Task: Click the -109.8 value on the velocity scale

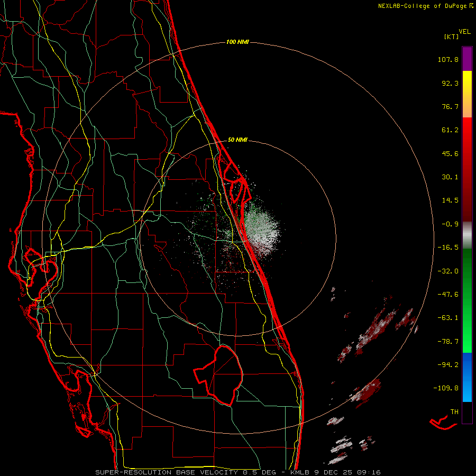Action: point(446,388)
